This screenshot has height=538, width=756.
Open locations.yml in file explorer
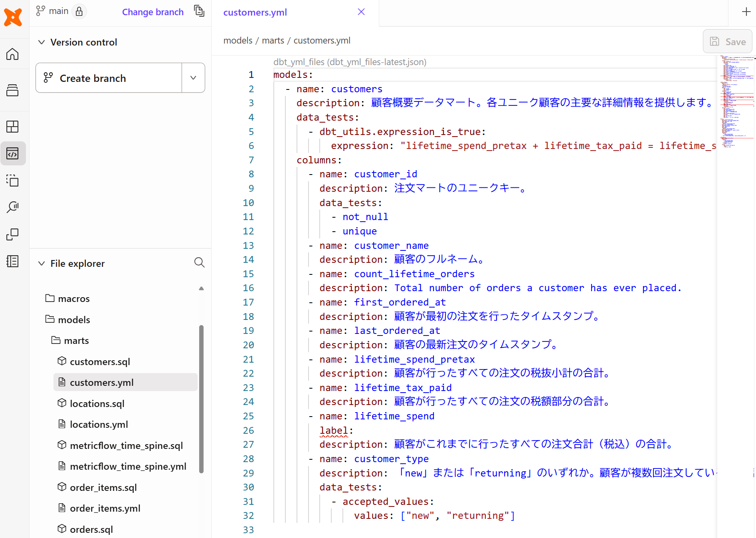[x=99, y=425]
